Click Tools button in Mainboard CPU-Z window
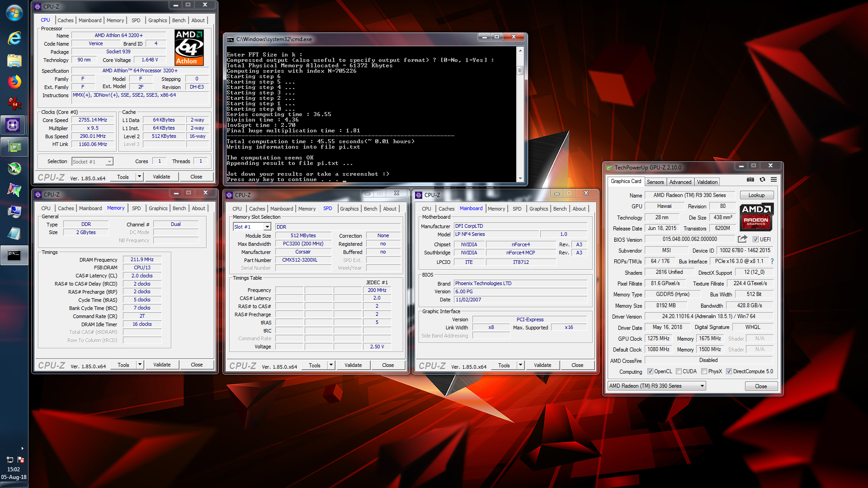The height and width of the screenshot is (488, 868). coord(504,365)
